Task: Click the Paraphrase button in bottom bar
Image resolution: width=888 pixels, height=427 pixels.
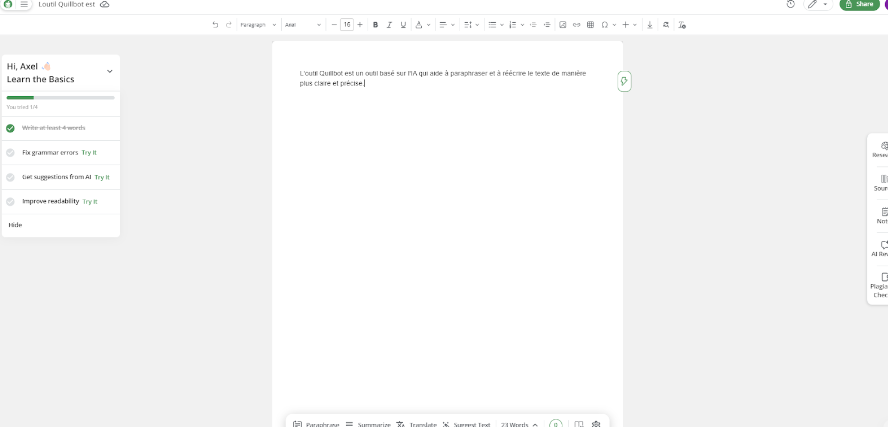Action: [x=316, y=424]
